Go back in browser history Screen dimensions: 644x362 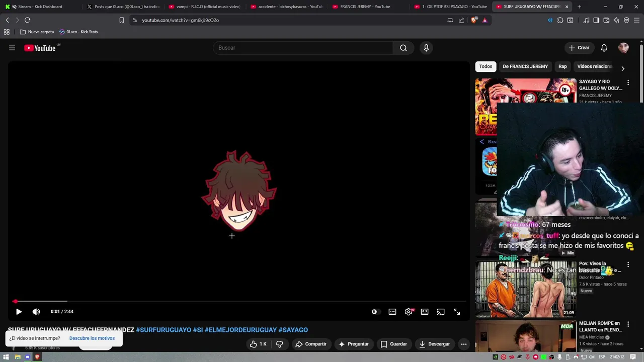click(x=7, y=20)
